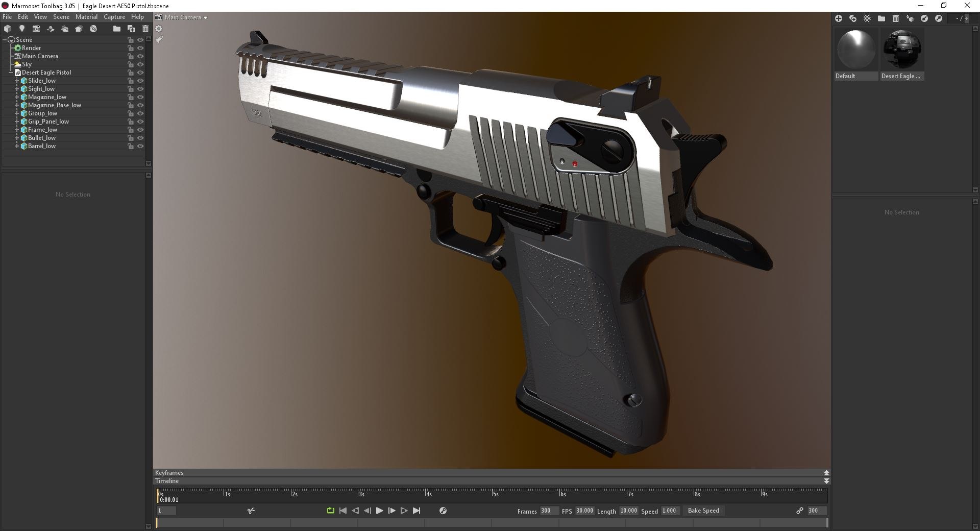Import a material using the inward arrow icon

click(924, 18)
